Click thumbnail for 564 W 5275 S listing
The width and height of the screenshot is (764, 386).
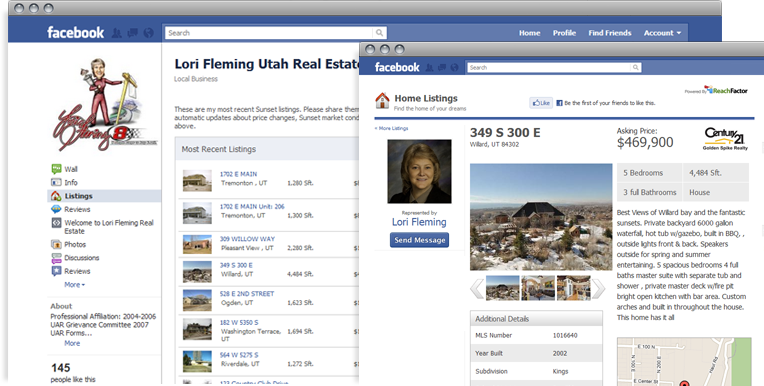197,362
